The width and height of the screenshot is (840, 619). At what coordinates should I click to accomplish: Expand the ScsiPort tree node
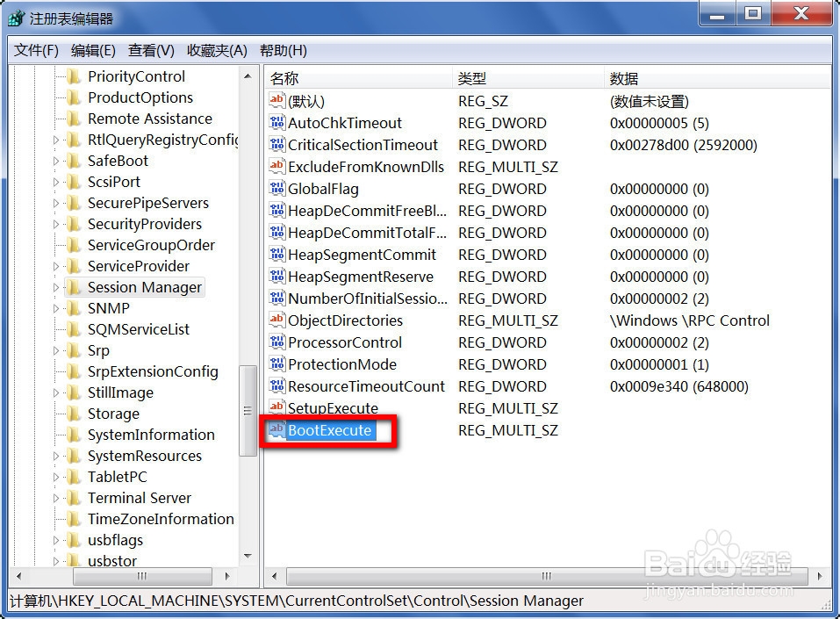click(55, 182)
